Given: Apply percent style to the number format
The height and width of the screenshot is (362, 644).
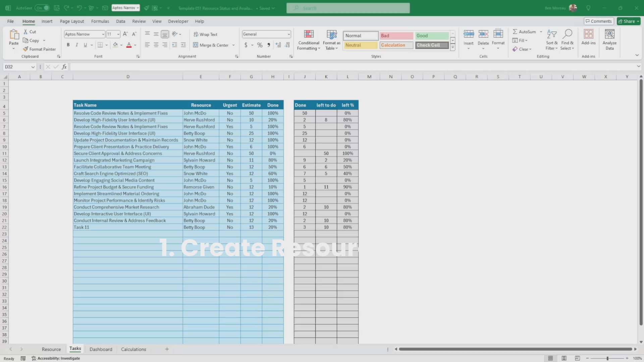Looking at the screenshot, I should pos(260,45).
